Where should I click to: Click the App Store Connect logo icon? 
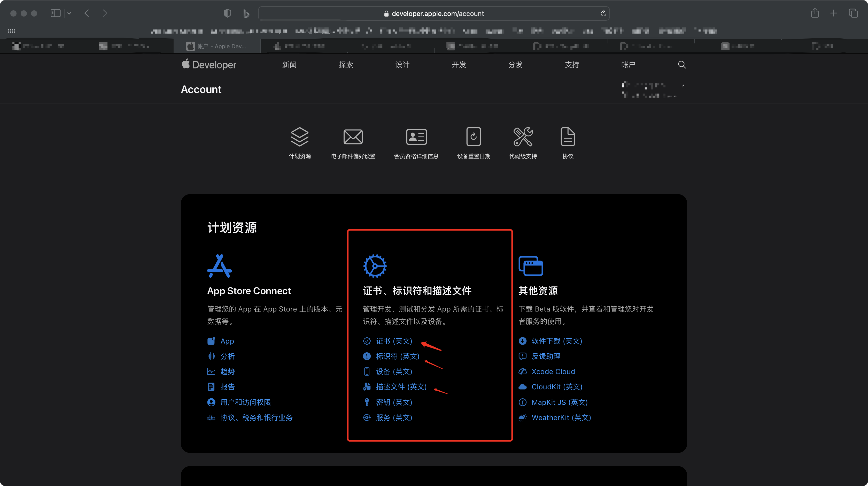(x=219, y=266)
